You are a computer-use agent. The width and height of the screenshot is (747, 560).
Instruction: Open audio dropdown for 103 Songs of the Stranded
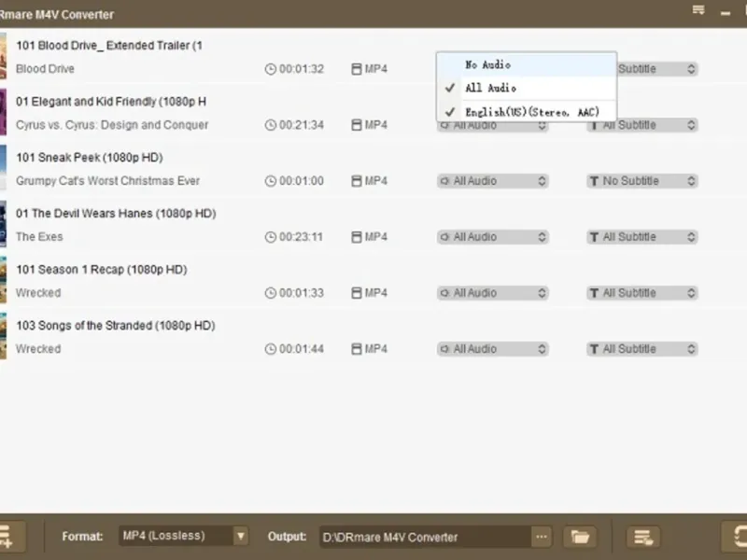(x=493, y=349)
